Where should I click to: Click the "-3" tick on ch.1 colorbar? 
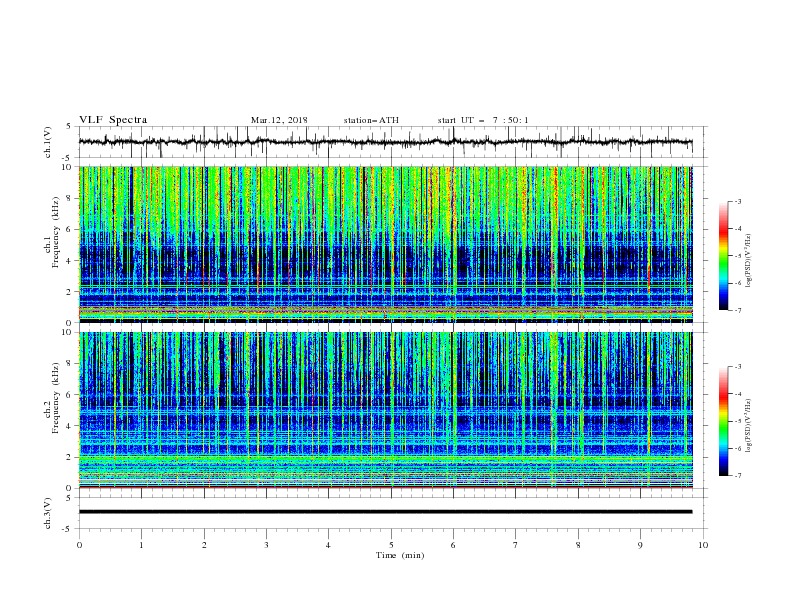click(x=737, y=201)
